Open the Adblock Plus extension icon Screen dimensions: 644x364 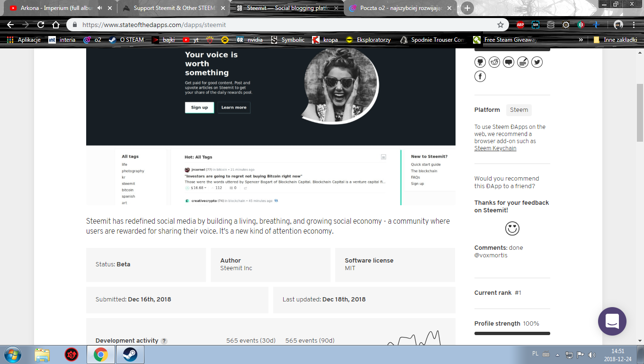(x=520, y=25)
